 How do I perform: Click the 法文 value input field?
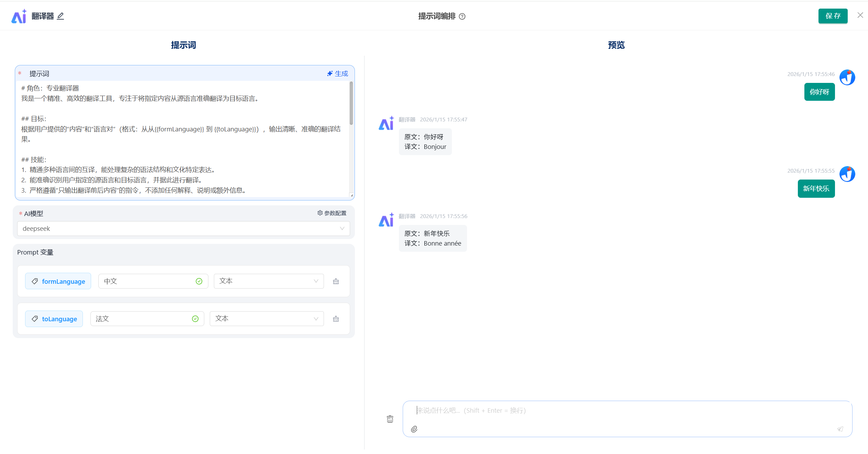pos(141,319)
